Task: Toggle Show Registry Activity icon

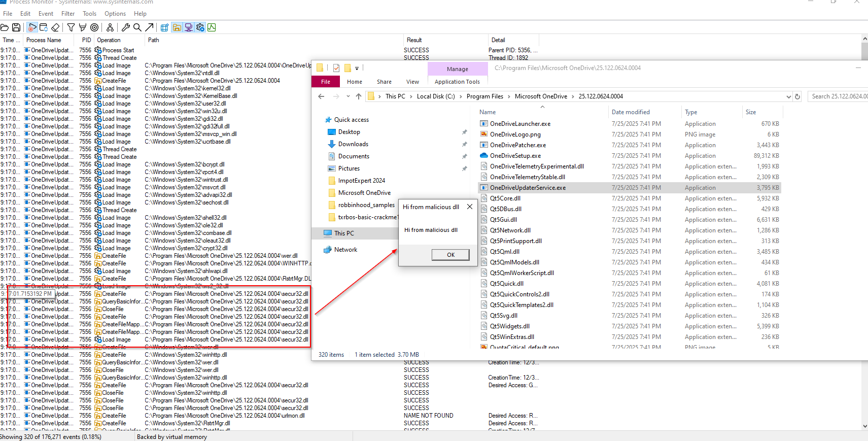Action: [164, 27]
